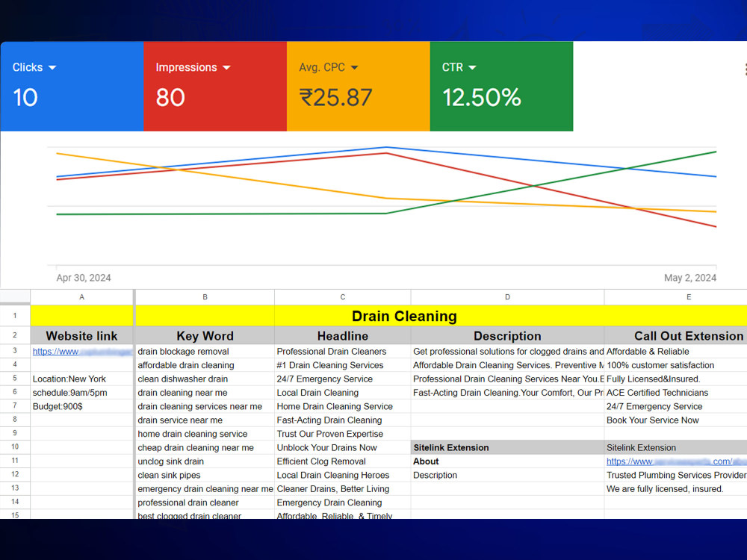Open the three-dot menu beside the scorecards

pos(745,69)
